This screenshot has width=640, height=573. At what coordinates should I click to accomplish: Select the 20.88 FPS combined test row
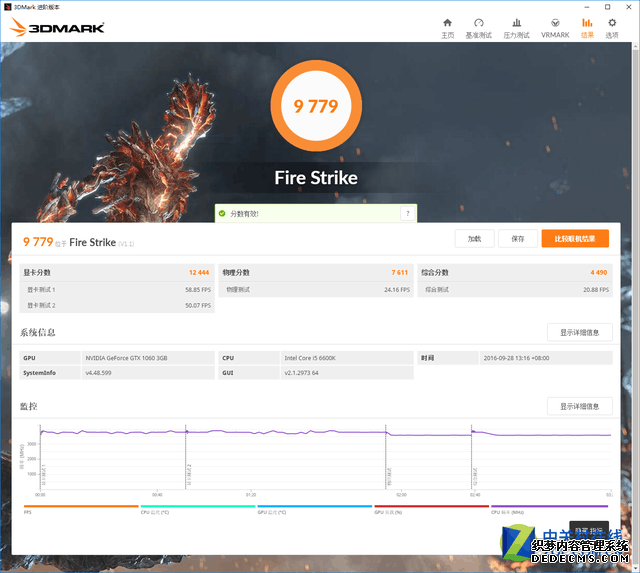pyautogui.click(x=516, y=290)
